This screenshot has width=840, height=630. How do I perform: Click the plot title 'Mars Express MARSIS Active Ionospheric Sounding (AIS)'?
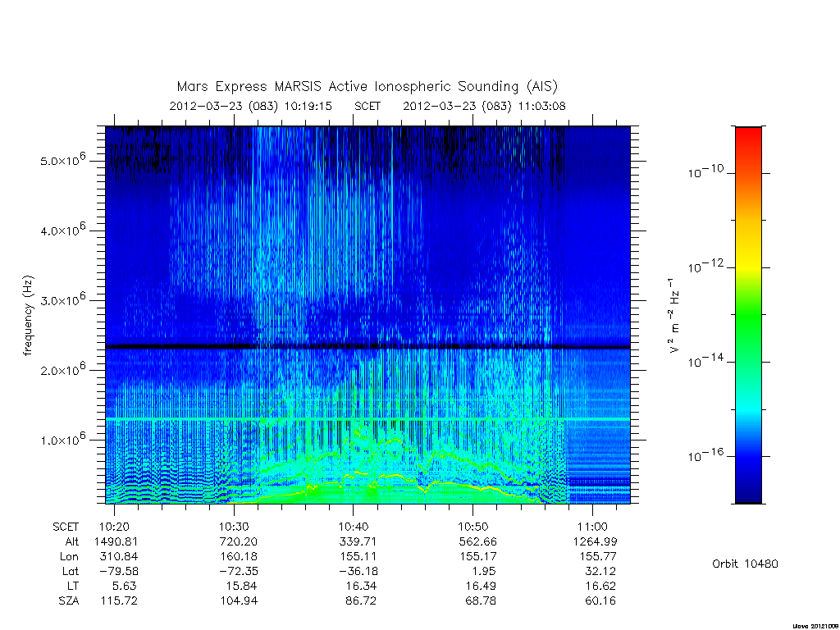(367, 86)
